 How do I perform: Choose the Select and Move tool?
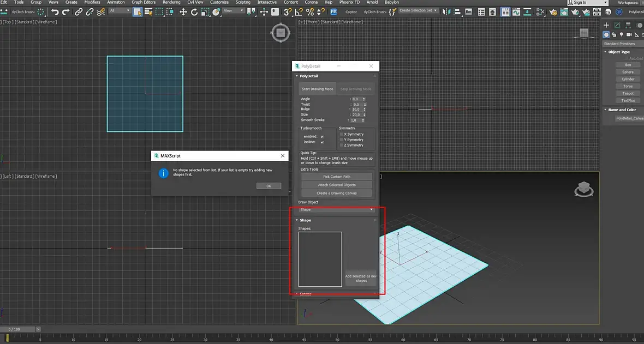coord(183,11)
